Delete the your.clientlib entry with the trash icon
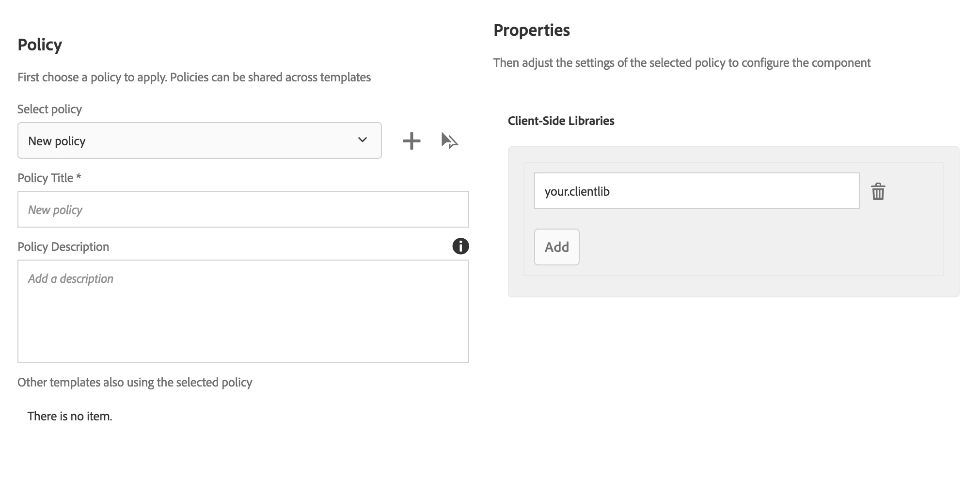The height and width of the screenshot is (494, 980). (878, 191)
